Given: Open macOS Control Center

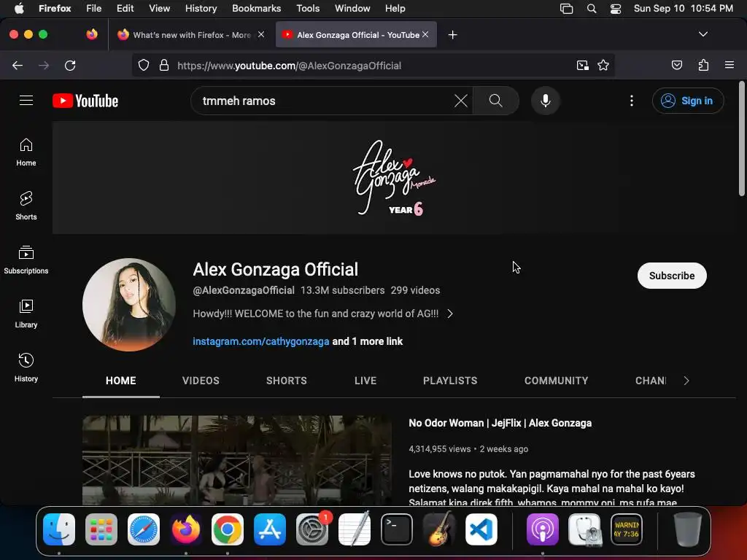Looking at the screenshot, I should click(616, 9).
